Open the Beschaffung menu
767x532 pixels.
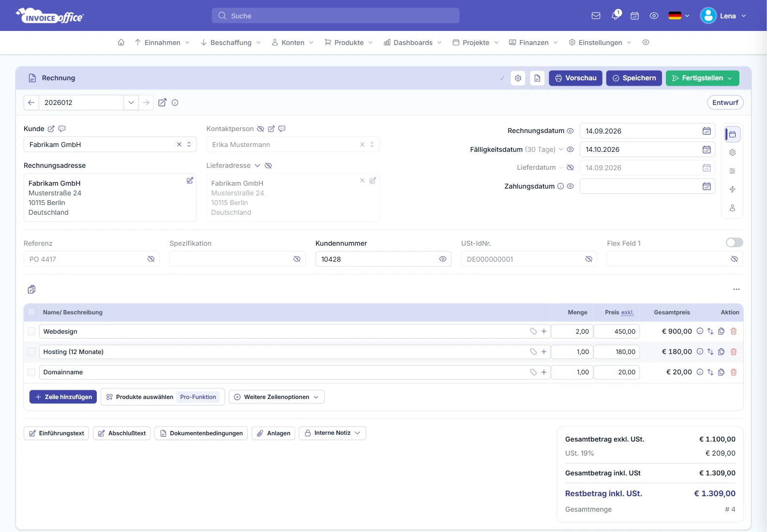[x=231, y=43]
